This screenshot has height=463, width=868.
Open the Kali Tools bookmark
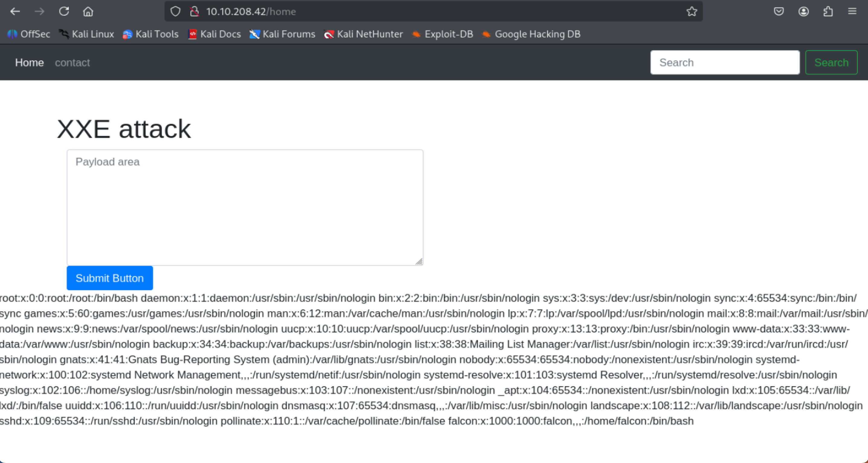(151, 34)
